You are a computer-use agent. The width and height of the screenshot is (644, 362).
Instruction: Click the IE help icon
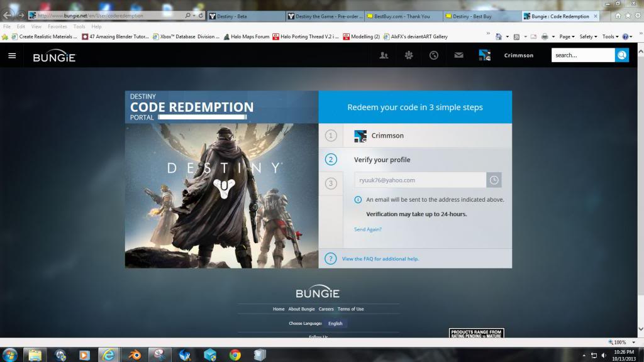(x=626, y=36)
